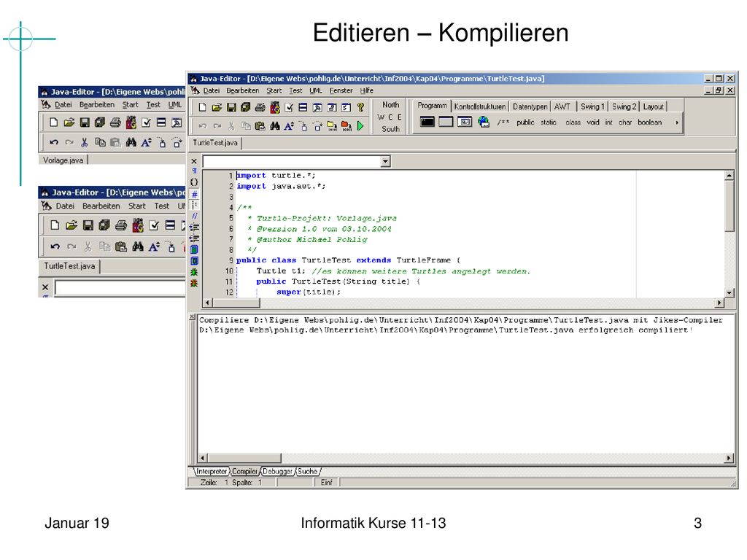This screenshot has height=560, width=747.
Task: Insert console program template icon
Action: pos(427,122)
